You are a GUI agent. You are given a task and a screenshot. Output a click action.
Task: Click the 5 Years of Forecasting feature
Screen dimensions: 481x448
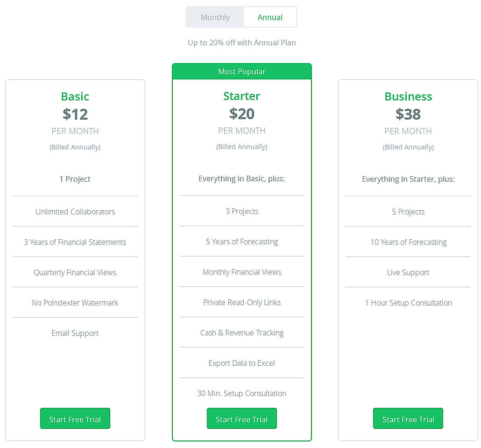coord(241,242)
